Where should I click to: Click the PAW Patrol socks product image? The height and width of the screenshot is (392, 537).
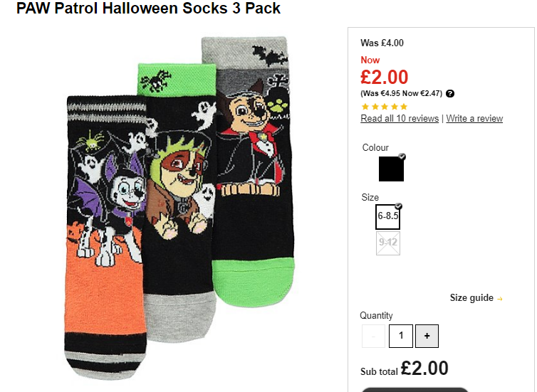[179, 208]
